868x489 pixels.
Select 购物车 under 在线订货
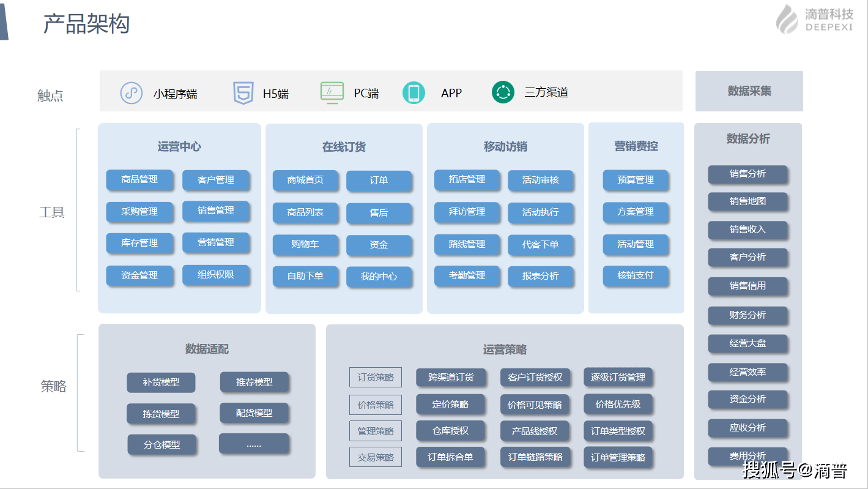(305, 244)
